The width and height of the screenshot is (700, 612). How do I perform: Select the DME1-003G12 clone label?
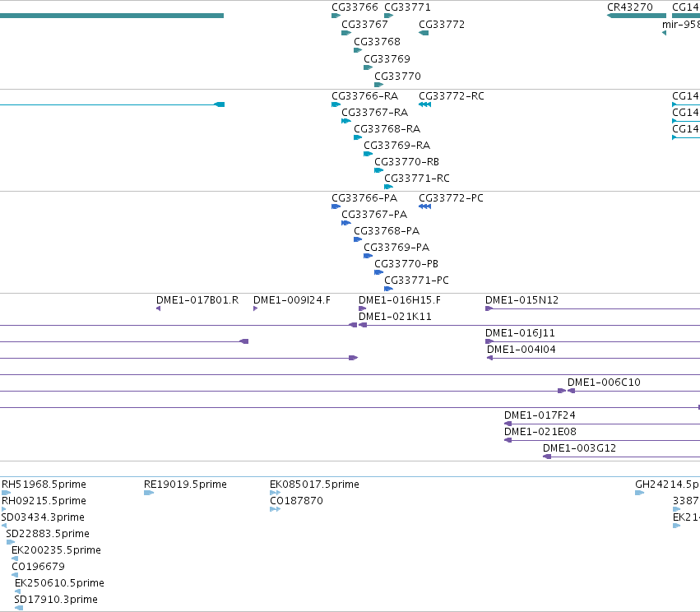(579, 448)
